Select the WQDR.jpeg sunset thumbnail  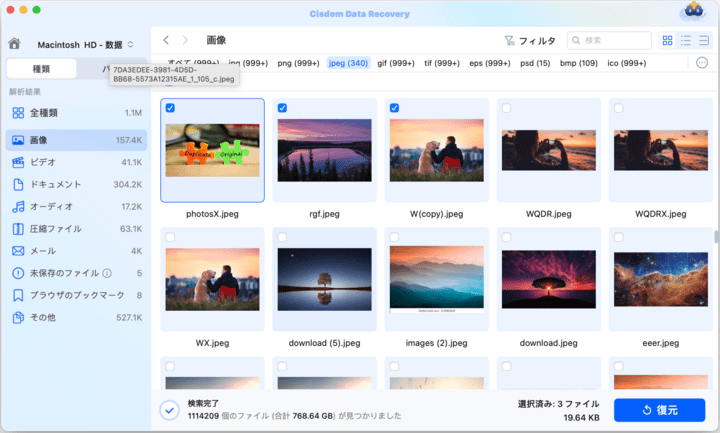pyautogui.click(x=548, y=150)
